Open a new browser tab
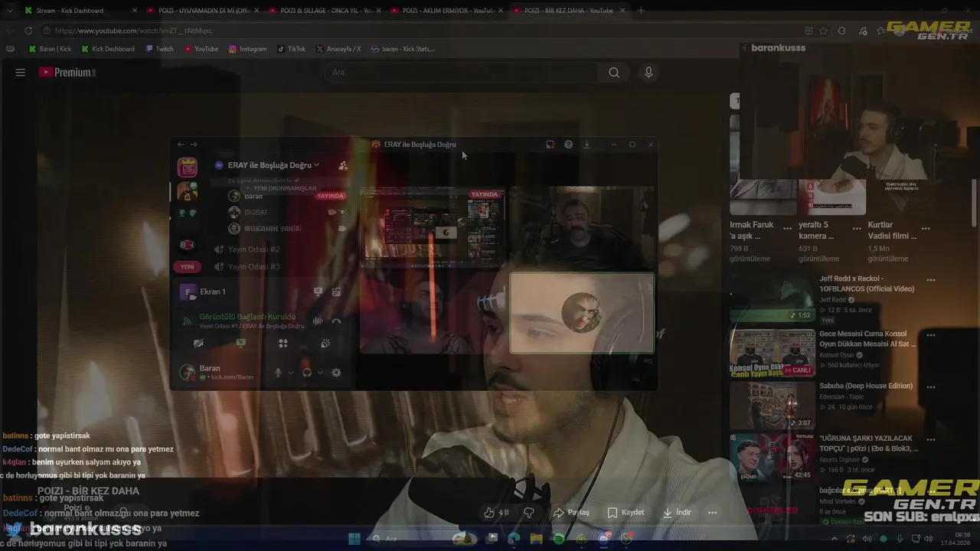The image size is (980, 551). 641,11
